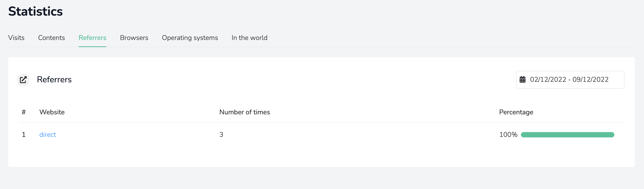Image resolution: width=644 pixels, height=189 pixels.
Task: Open the Operating systems tab
Action: [190, 38]
